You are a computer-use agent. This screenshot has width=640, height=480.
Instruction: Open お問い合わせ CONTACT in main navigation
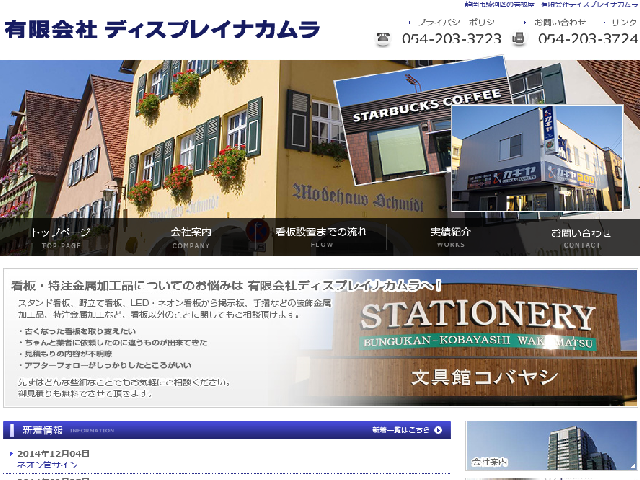[580, 236]
